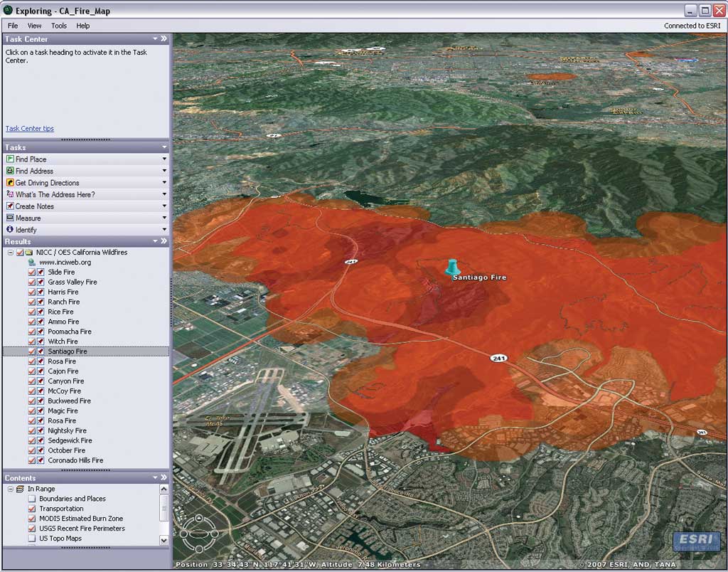Click the pin icon beside October Fire

[x=41, y=450]
